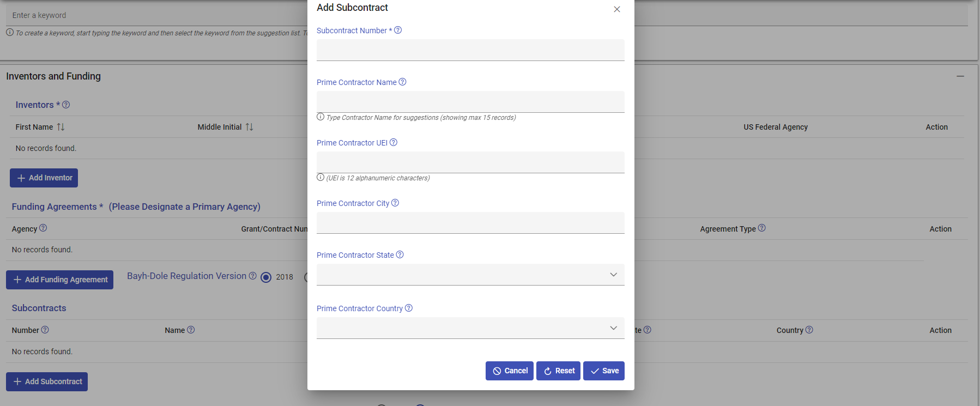The height and width of the screenshot is (406, 980).
Task: Click help icon beside Prime Contractor UEI
Action: pos(394,143)
